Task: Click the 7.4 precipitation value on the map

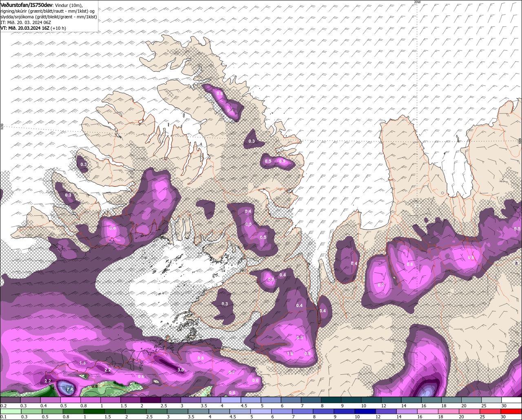Action: point(69,390)
